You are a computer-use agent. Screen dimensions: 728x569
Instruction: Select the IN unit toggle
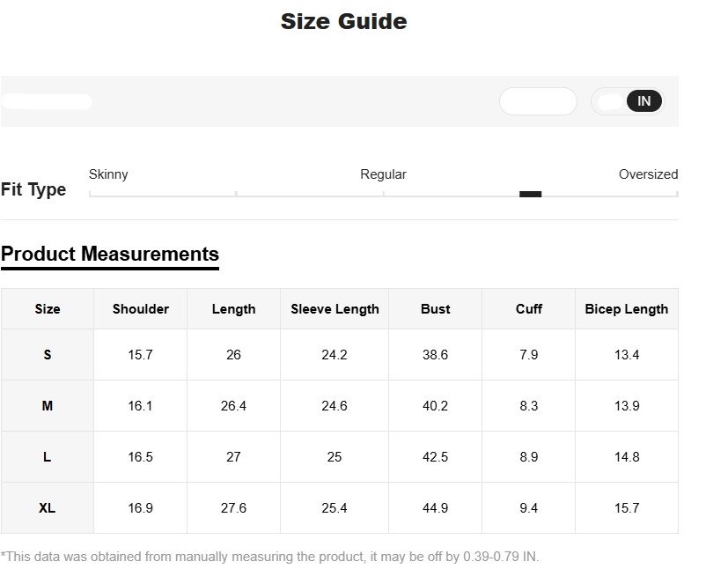(x=643, y=101)
